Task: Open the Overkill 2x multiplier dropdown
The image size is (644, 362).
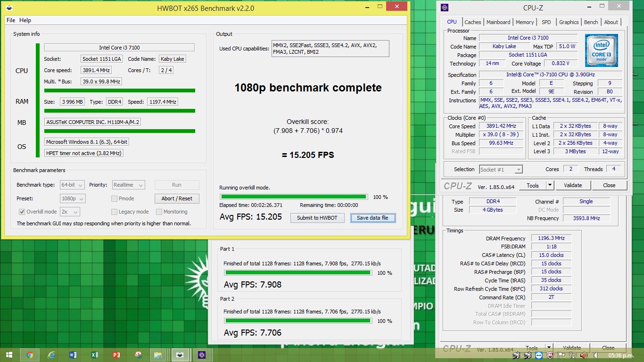Action: click(69, 212)
